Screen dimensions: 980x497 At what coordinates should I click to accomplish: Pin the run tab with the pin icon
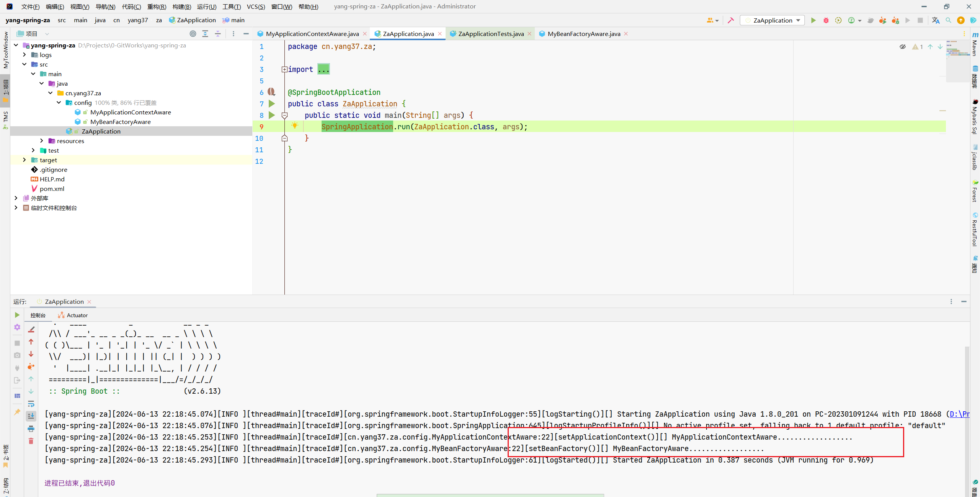click(17, 412)
